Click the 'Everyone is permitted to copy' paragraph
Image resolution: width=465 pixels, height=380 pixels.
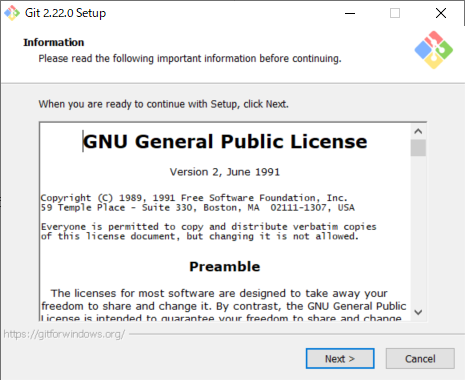pyautogui.click(x=208, y=231)
